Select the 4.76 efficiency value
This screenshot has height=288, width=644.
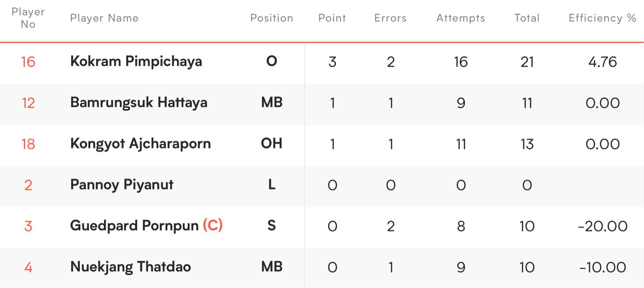[603, 62]
